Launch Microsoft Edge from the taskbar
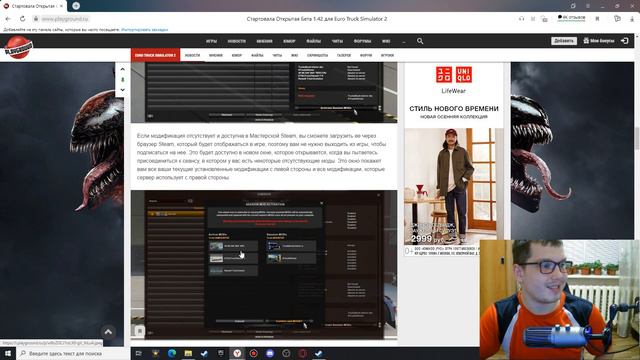 pyautogui.click(x=172, y=353)
